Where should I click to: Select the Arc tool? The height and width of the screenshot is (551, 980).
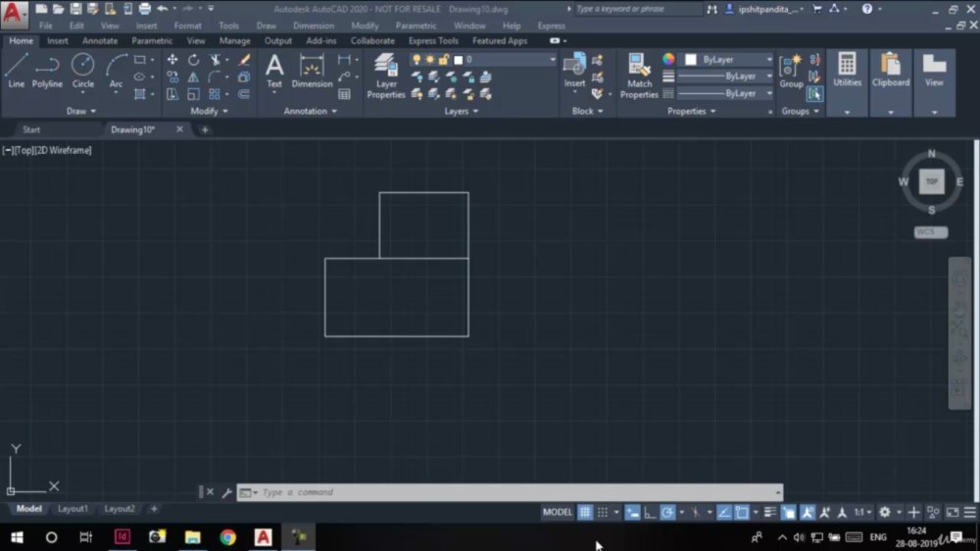click(116, 71)
